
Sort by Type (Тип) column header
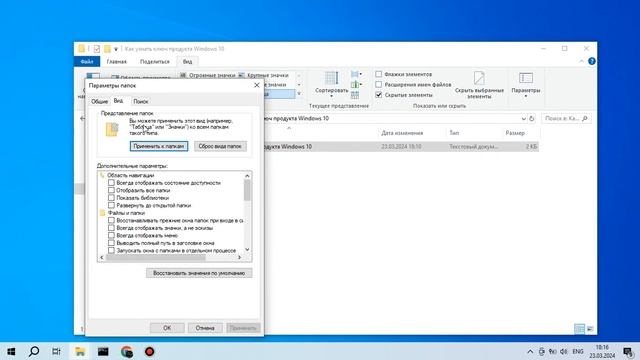tap(454, 133)
